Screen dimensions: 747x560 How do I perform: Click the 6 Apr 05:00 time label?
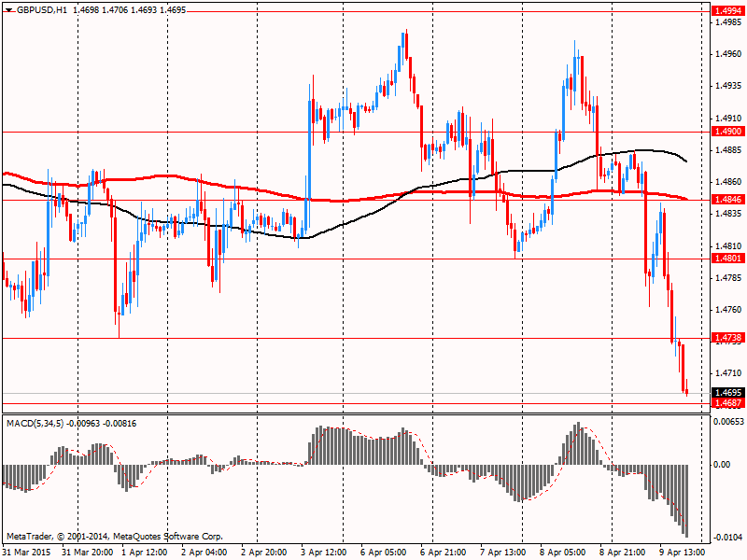click(x=384, y=553)
